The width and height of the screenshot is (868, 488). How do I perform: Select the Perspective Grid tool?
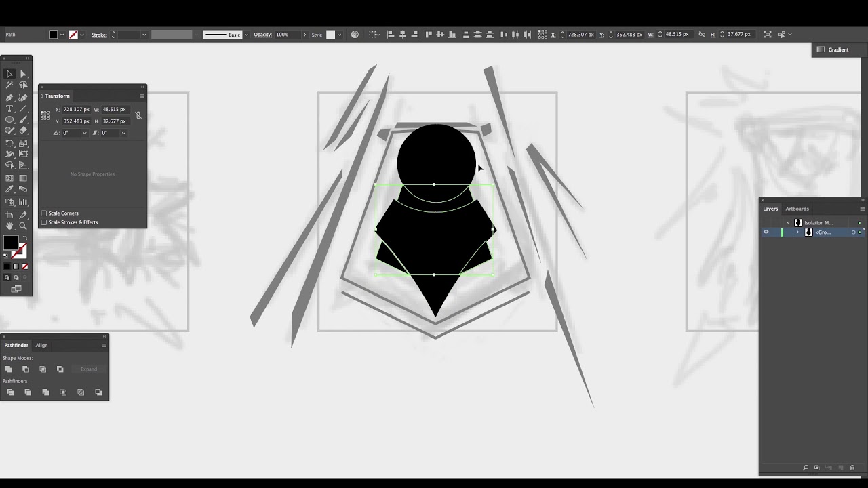[23, 165]
